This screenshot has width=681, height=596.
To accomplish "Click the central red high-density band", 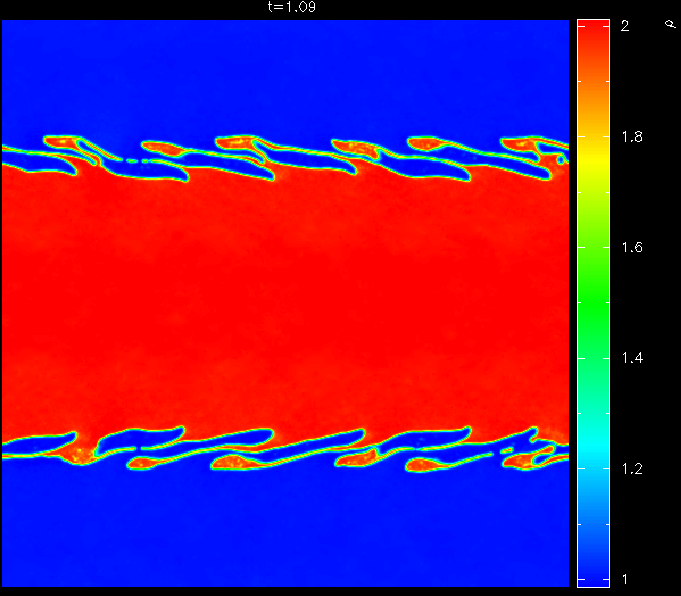I will tap(285, 300).
